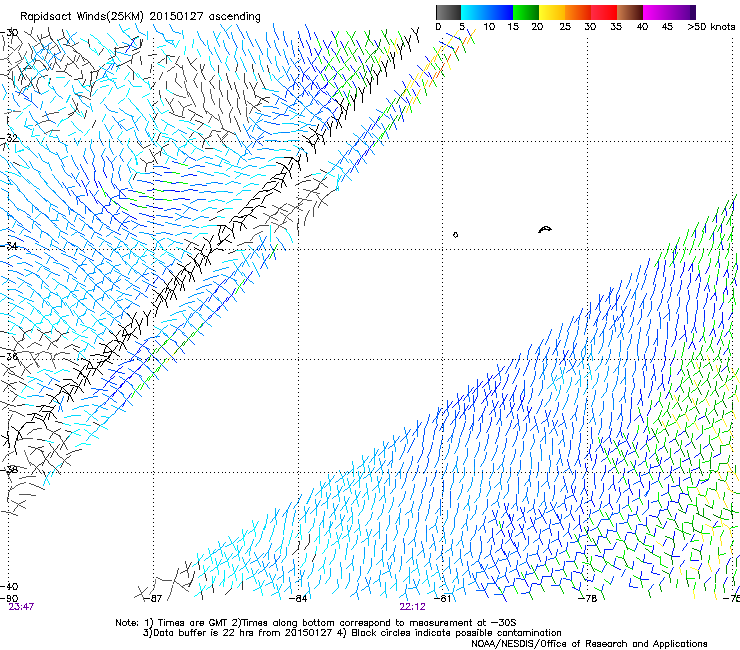The width and height of the screenshot is (740, 650).
Task: Click the legend value '15'
Action: tap(513, 27)
